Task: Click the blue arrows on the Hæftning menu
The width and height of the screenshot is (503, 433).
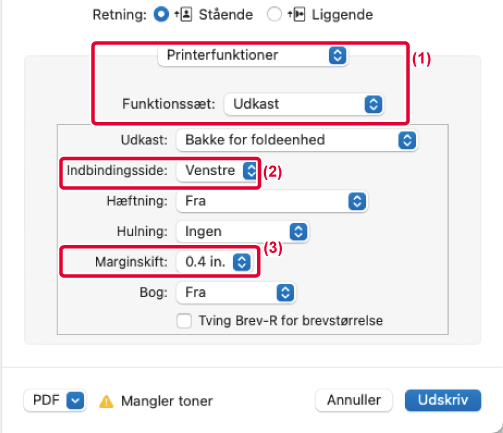Action: (x=357, y=201)
